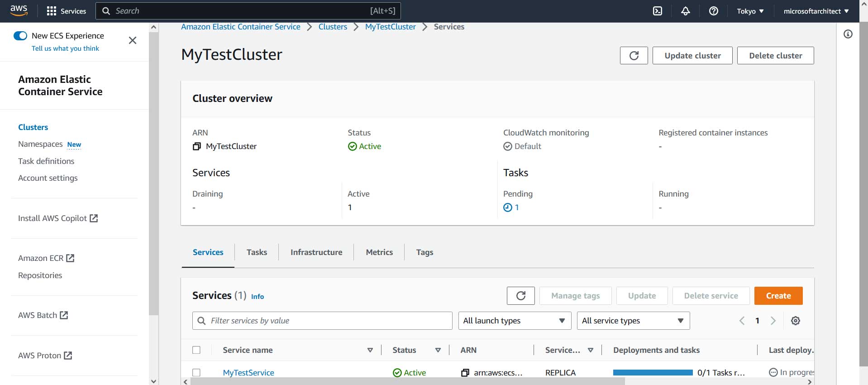Click Amazon Elastic Container Service breadcrumb
Viewport: 868px width, 385px height.
point(241,27)
